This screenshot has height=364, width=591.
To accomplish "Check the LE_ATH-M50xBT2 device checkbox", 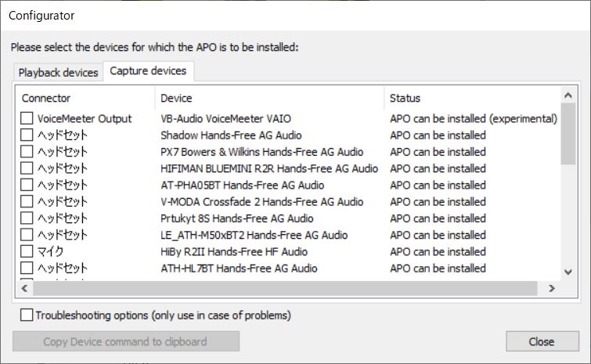I will 27,235.
